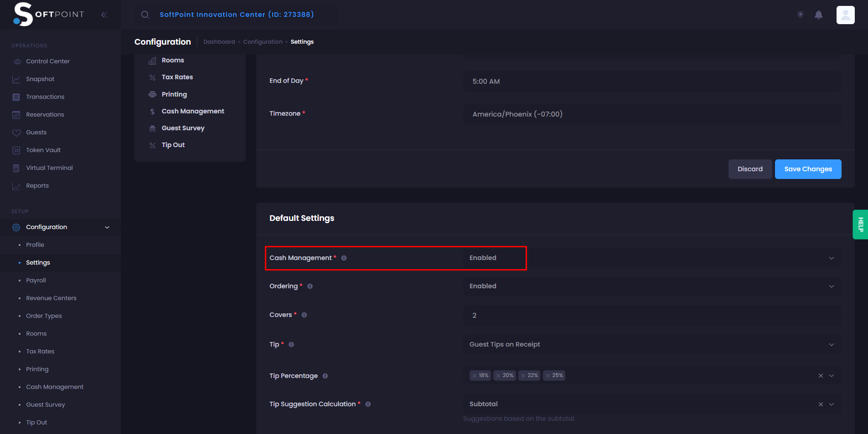This screenshot has height=434, width=868.
Task: Remove the 18% tip percentage tag
Action: tap(475, 376)
